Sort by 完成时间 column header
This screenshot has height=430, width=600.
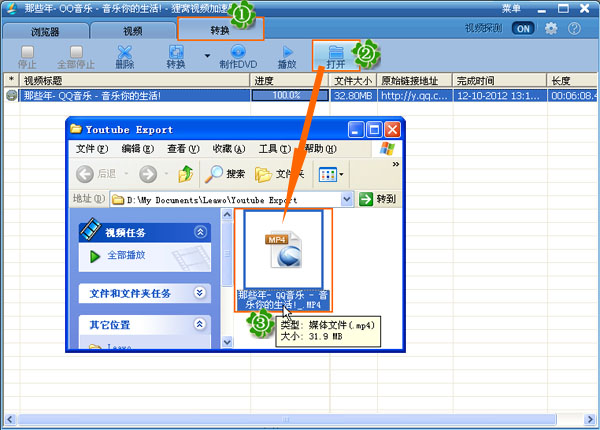[x=499, y=80]
